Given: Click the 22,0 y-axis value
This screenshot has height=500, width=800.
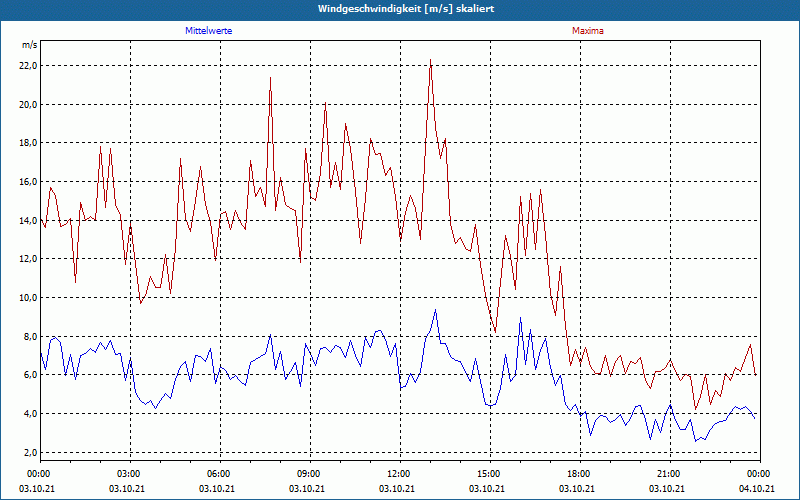Looking at the screenshot, I should pos(29,65).
